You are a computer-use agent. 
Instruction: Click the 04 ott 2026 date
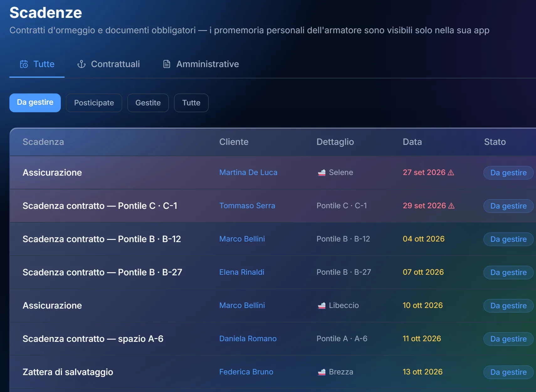click(x=423, y=239)
